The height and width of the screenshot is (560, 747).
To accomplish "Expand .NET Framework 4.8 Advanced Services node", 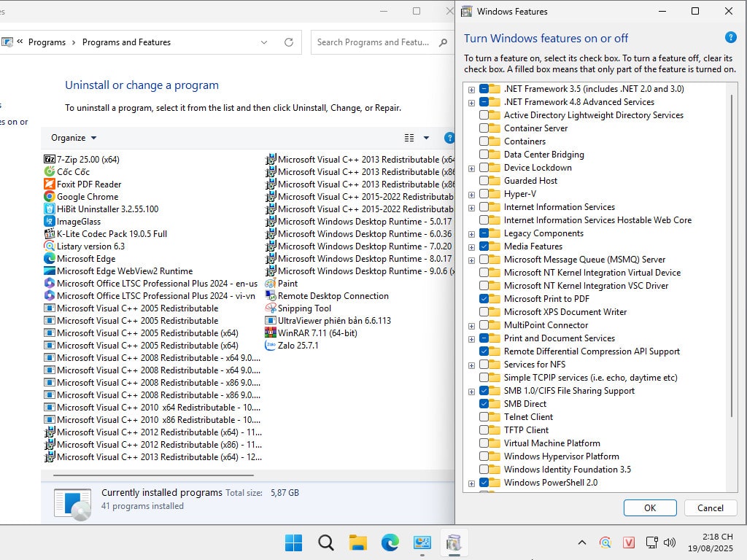I will tap(471, 103).
